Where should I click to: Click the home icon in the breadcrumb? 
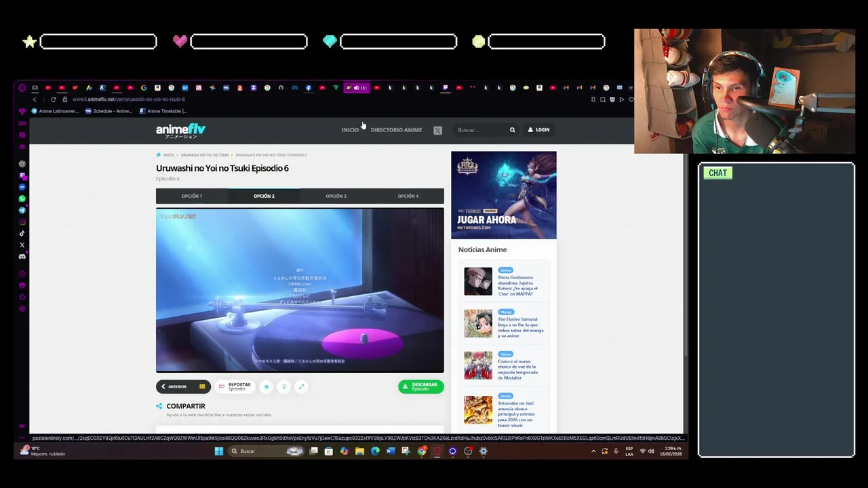(159, 155)
